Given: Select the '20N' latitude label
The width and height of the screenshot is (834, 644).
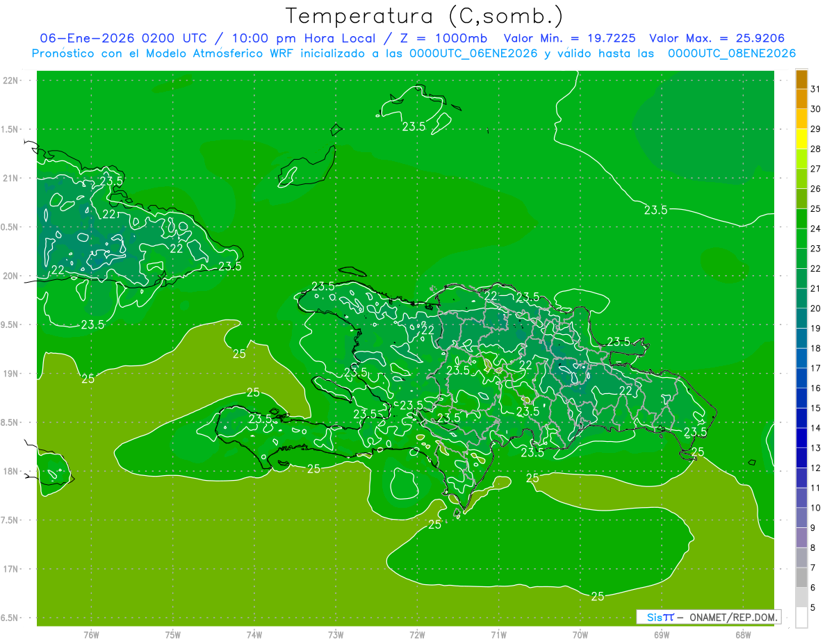Looking at the screenshot, I should [11, 276].
